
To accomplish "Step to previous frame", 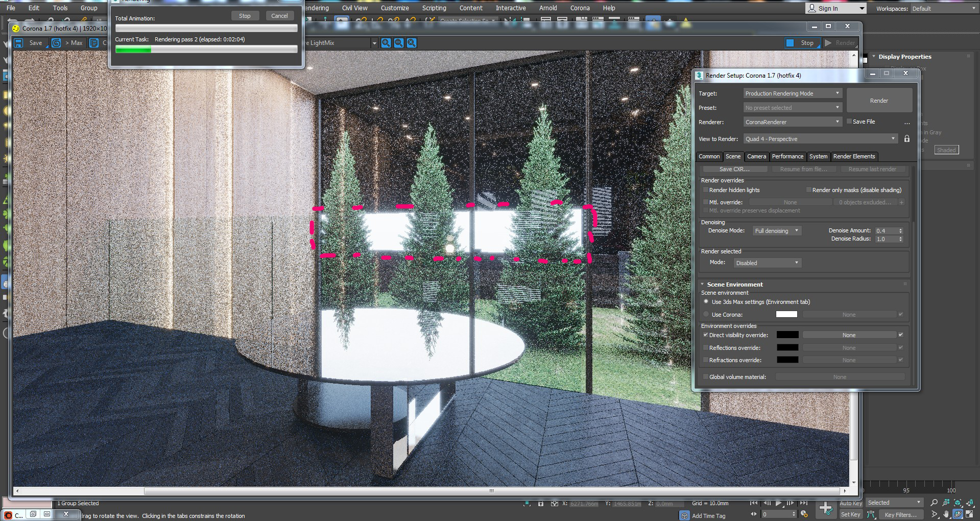I will pos(767,503).
